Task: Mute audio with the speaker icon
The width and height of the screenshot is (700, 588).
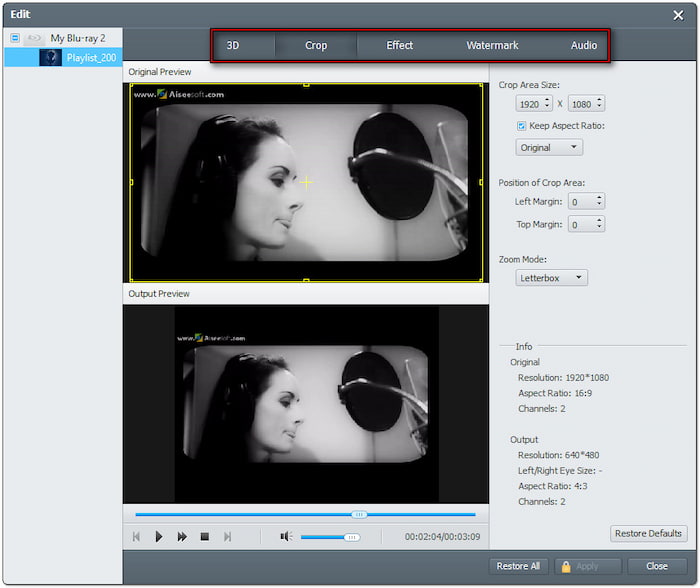Action: 285,537
